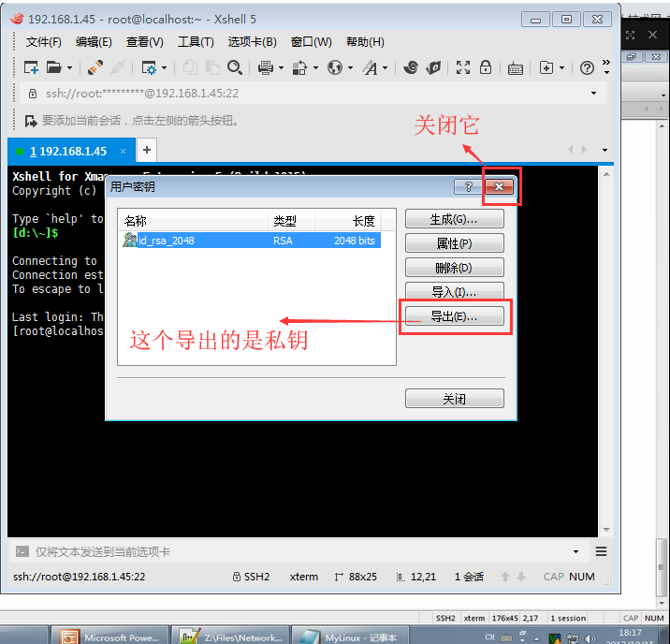Click the 生成(G)... button
670x644 pixels.
(454, 219)
